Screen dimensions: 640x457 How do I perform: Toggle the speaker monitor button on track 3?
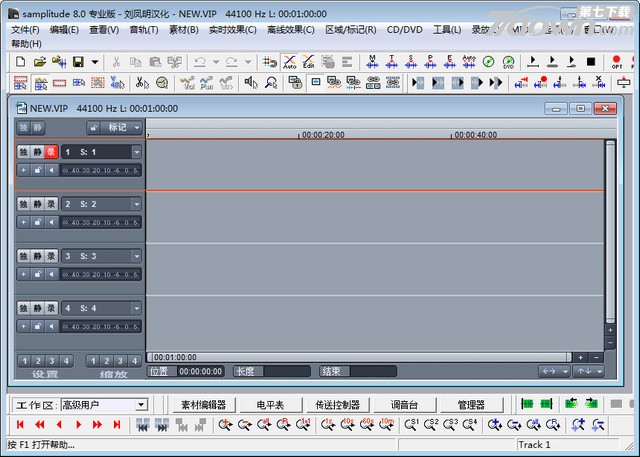(51, 274)
